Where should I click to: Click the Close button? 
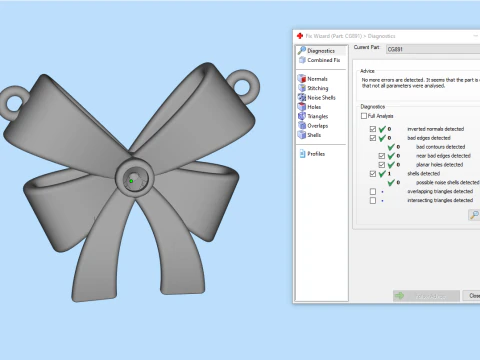[x=471, y=296]
